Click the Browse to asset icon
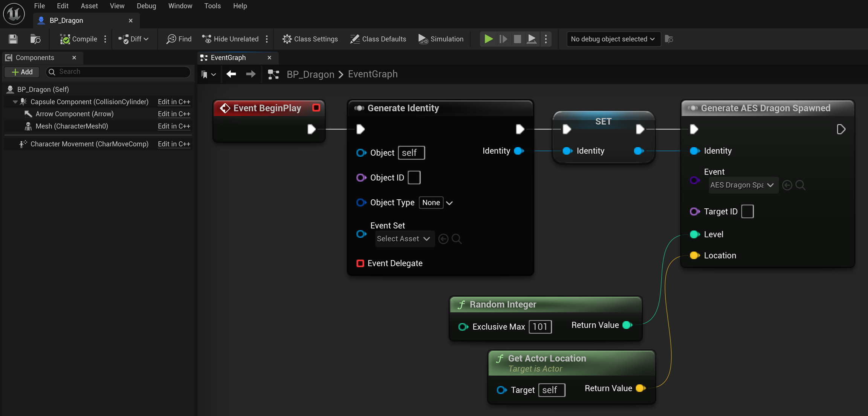 pos(35,39)
